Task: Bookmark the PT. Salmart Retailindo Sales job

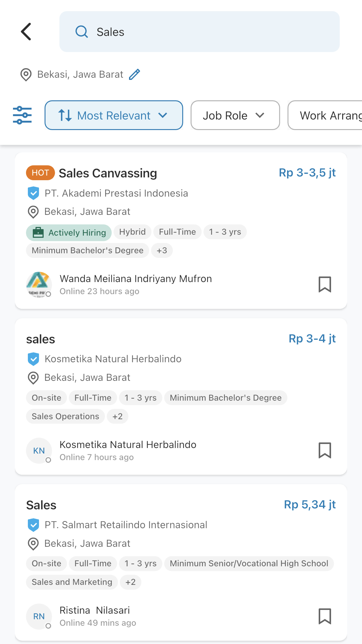Action: pos(325,616)
